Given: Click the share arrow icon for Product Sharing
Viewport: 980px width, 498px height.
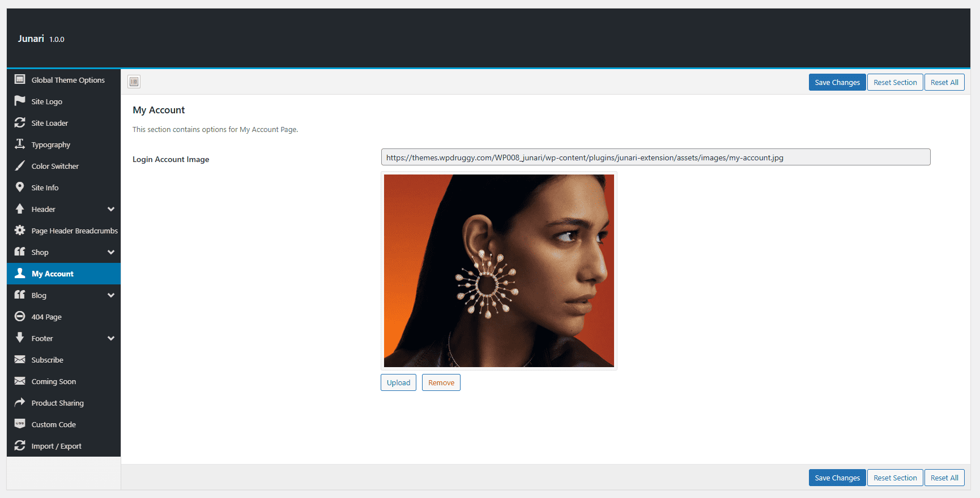Looking at the screenshot, I should point(20,402).
